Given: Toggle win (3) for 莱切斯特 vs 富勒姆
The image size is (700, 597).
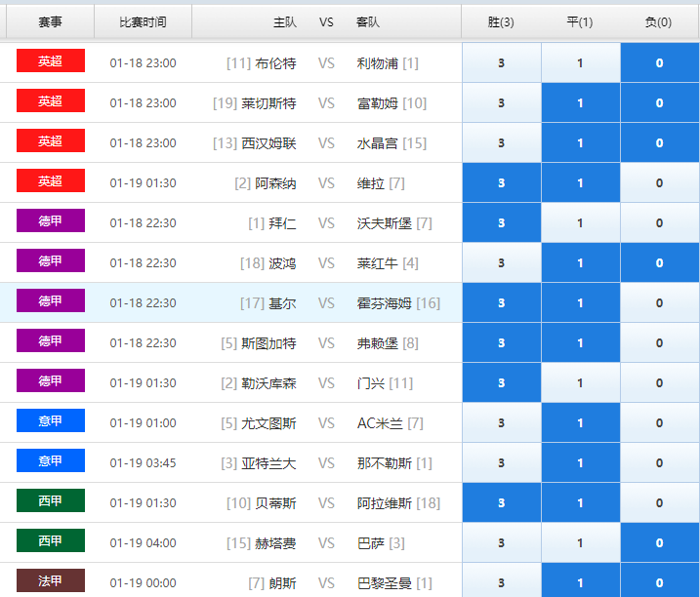Looking at the screenshot, I should tap(502, 102).
